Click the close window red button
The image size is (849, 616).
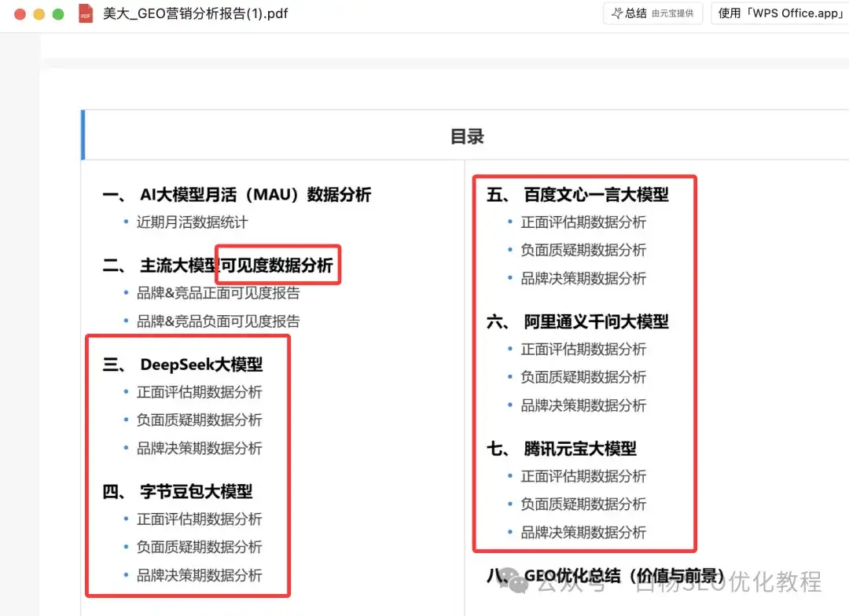[20, 14]
